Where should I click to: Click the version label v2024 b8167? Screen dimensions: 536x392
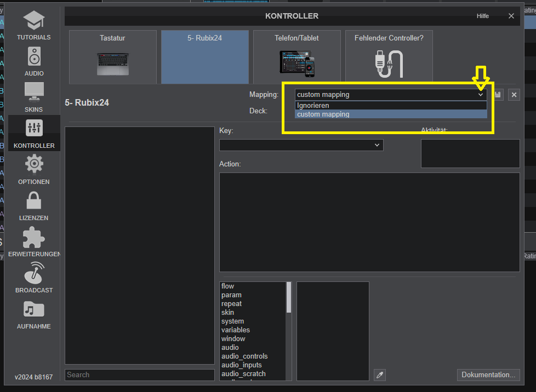34,377
